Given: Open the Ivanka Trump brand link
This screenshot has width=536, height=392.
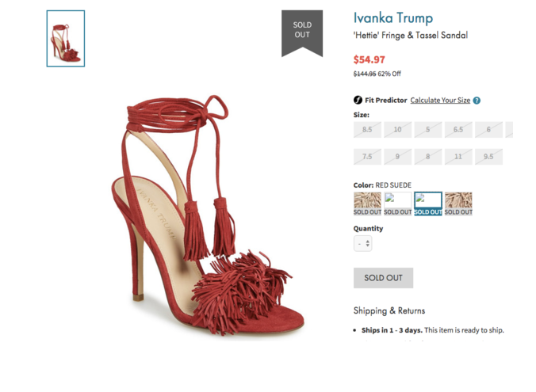Looking at the screenshot, I should (393, 17).
